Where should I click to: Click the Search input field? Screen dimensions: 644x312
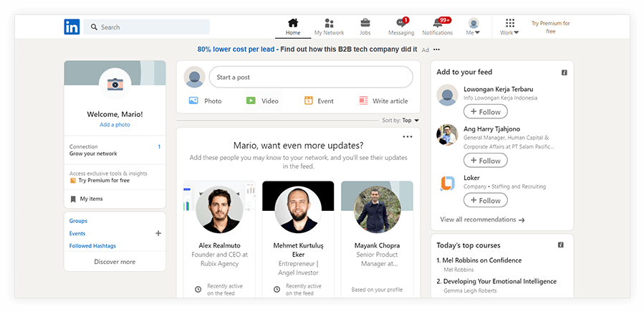point(147,27)
